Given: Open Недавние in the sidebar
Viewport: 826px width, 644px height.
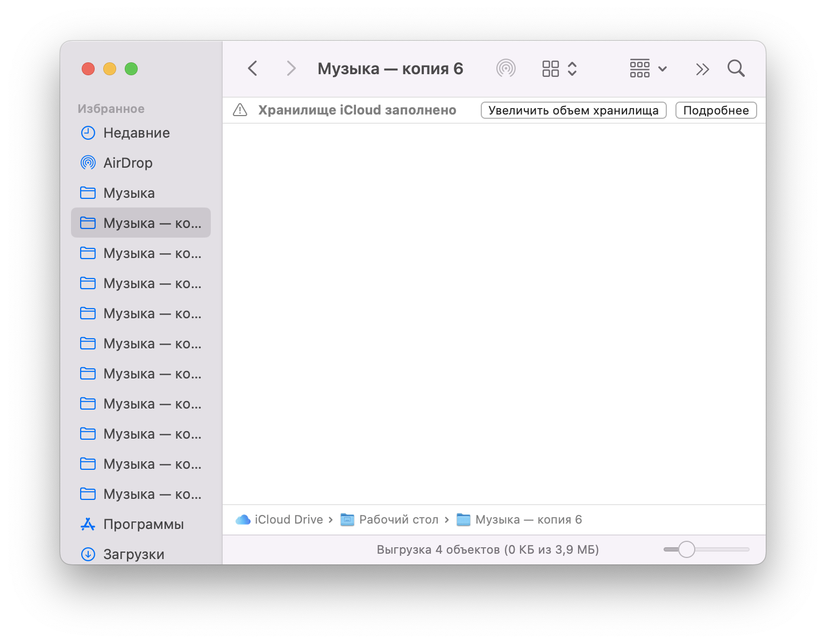Looking at the screenshot, I should tap(141, 133).
